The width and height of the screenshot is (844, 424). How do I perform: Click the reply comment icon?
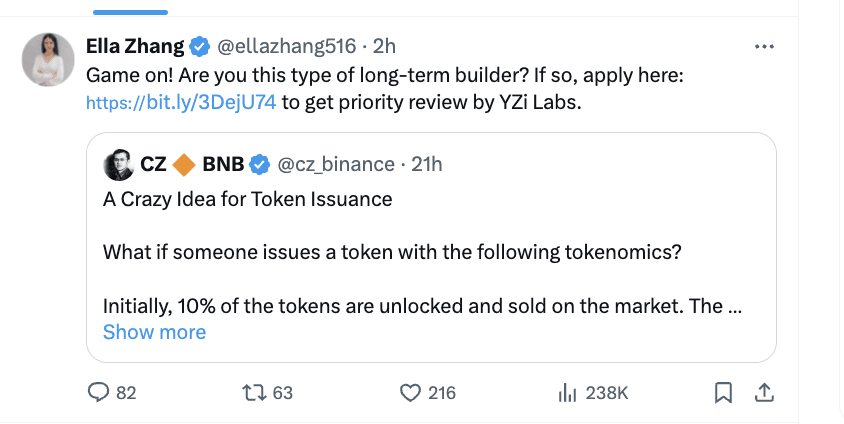98,393
